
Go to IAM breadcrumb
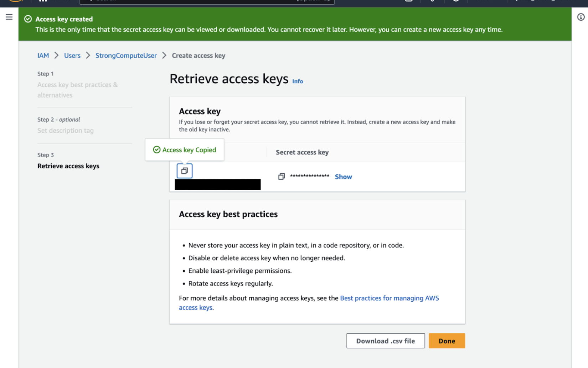click(x=43, y=56)
